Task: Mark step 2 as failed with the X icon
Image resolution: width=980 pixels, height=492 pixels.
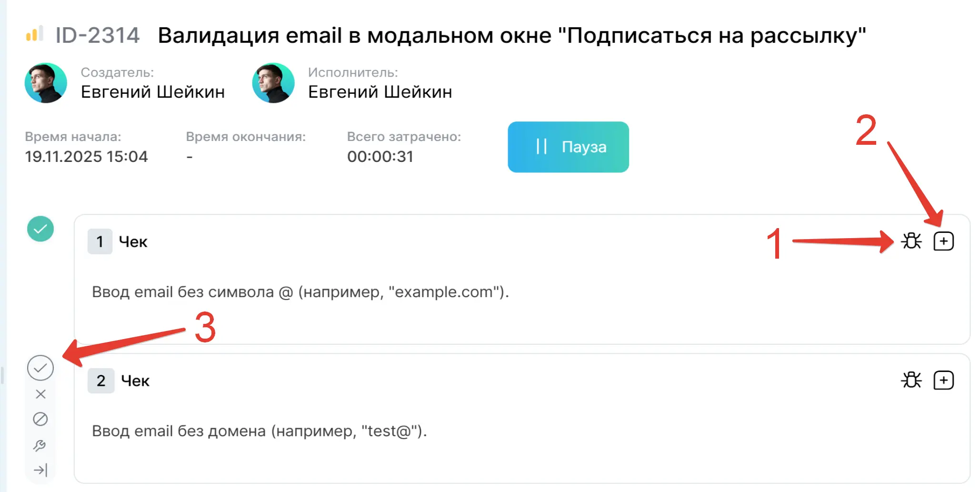Action: [41, 394]
